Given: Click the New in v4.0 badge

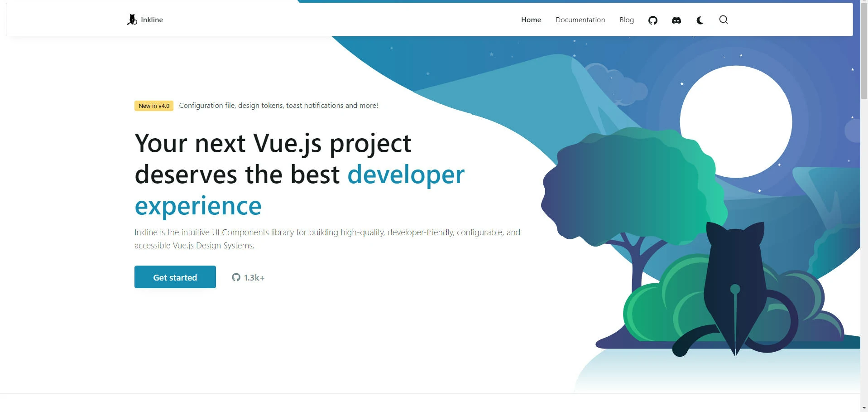Looking at the screenshot, I should pyautogui.click(x=154, y=106).
